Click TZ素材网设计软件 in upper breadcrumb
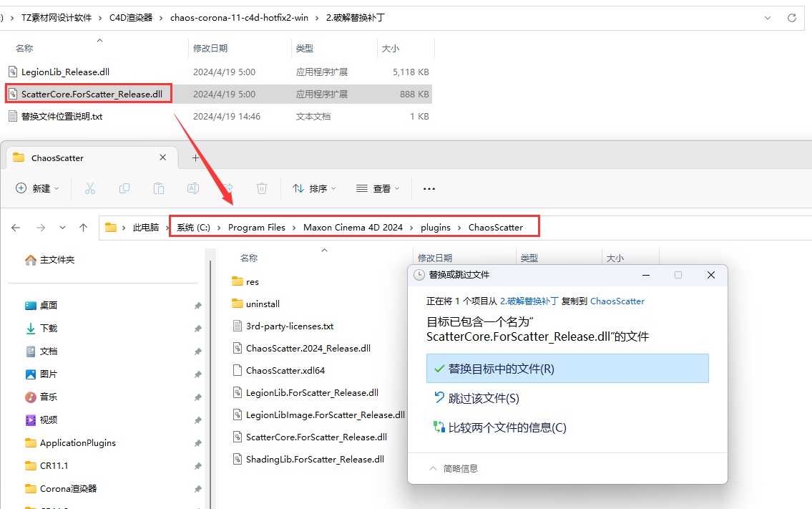 click(57, 18)
